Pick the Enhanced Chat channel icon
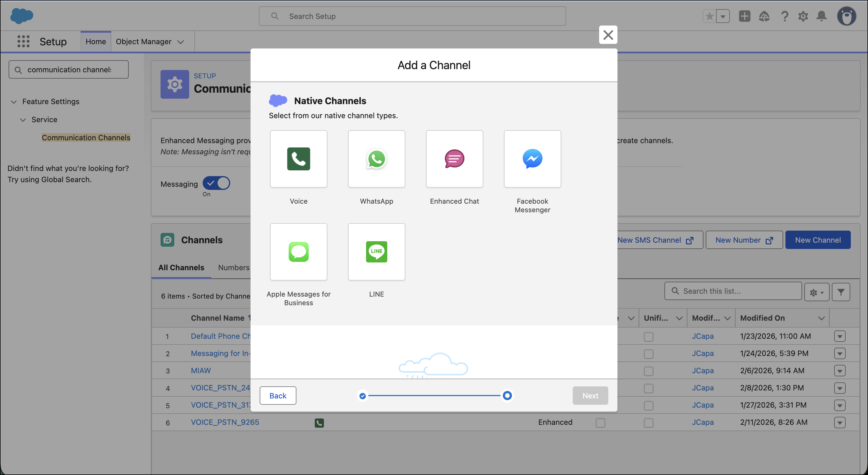Viewport: 868px width, 475px height. [x=454, y=159]
